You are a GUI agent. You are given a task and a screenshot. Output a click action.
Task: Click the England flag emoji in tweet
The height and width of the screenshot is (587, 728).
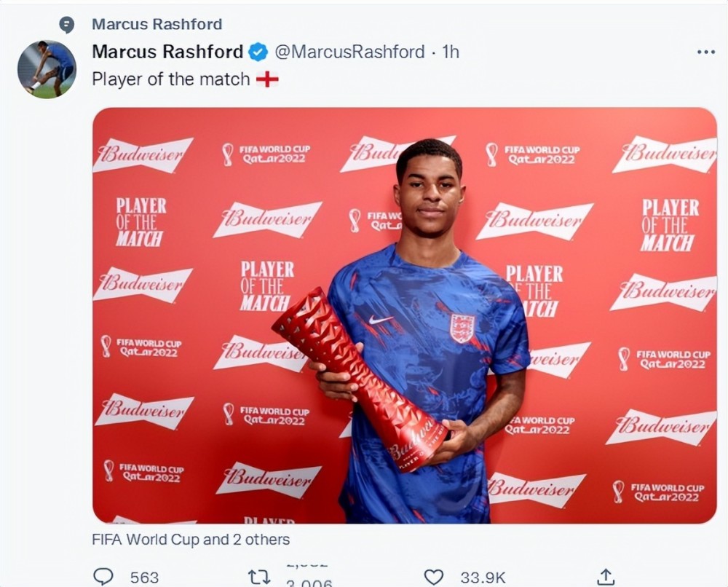(267, 79)
